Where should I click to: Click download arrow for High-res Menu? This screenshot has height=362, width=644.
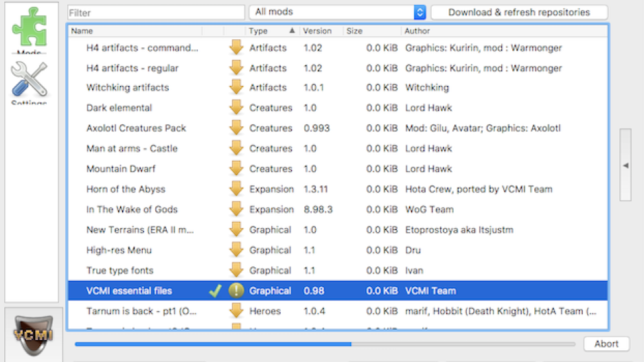tap(236, 250)
